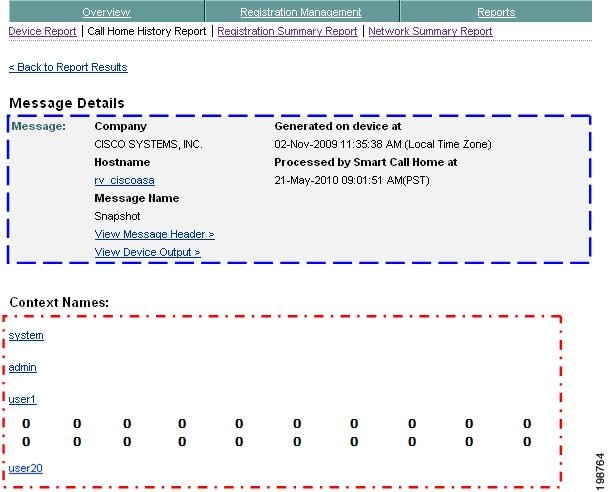Click the Snapshot message name text
This screenshot has width=608, height=492.
117,216
